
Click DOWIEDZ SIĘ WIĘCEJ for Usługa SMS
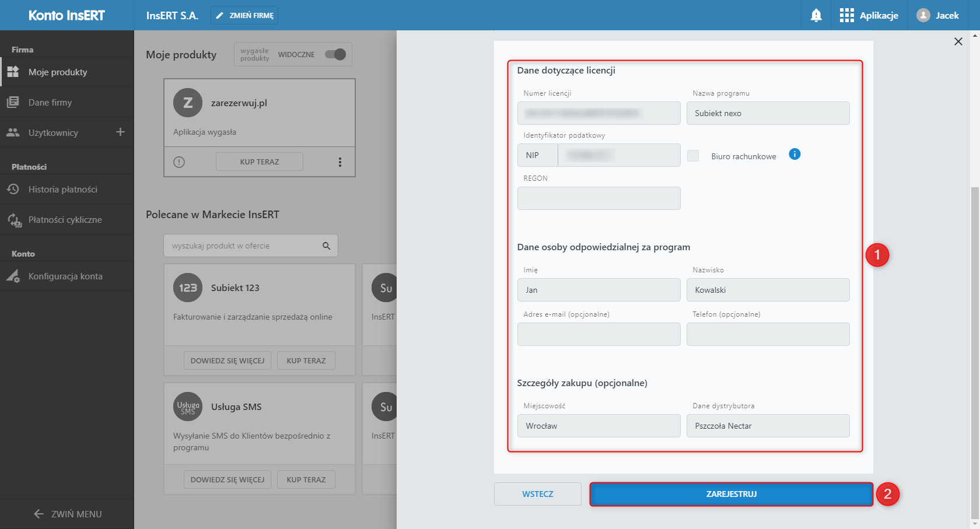coord(228,479)
